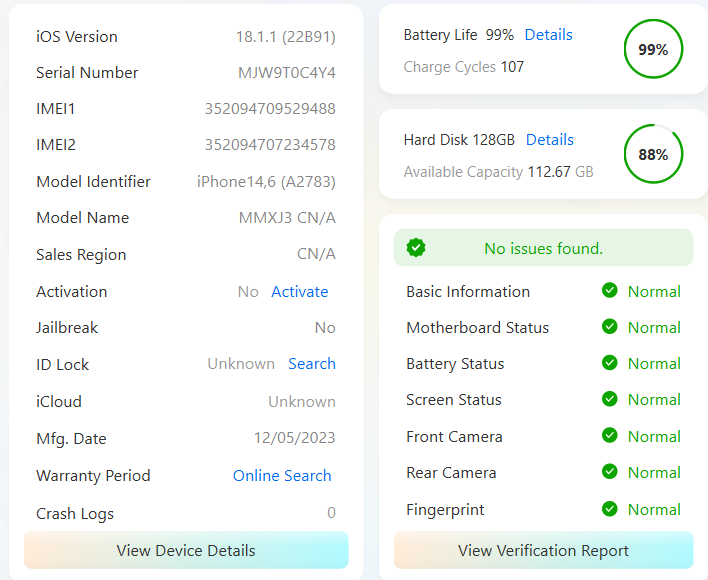This screenshot has width=708, height=580.
Task: Search the ID Lock status
Action: [x=311, y=364]
